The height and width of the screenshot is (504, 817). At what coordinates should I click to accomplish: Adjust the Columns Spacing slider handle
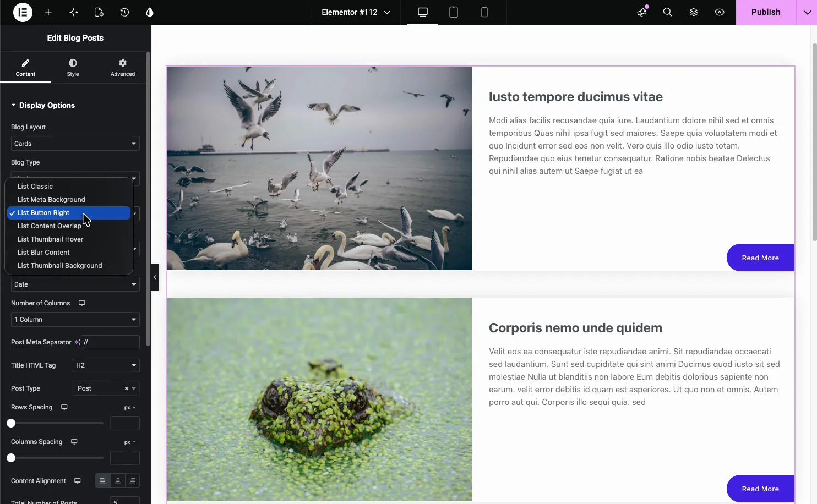(11, 458)
